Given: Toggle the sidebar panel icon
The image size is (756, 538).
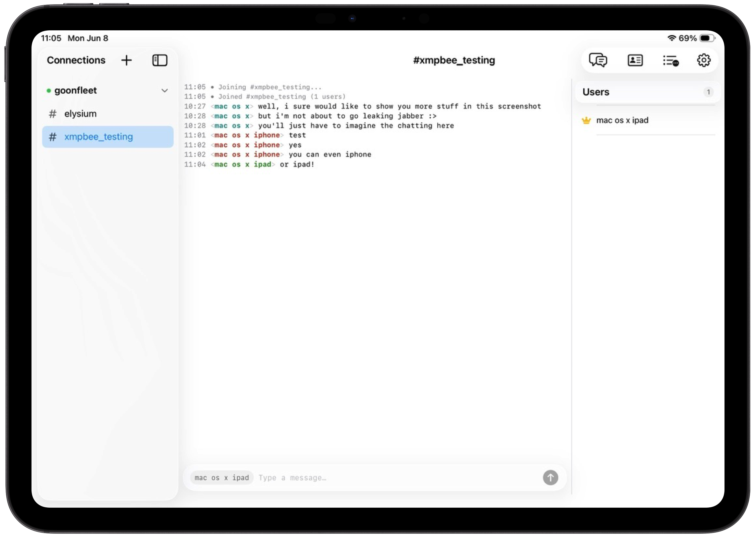Looking at the screenshot, I should (x=160, y=60).
